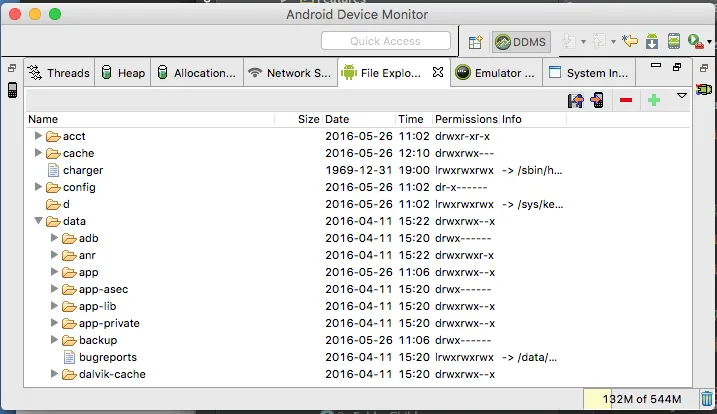Click the Date column header
The width and height of the screenshot is (717, 414).
click(x=359, y=119)
